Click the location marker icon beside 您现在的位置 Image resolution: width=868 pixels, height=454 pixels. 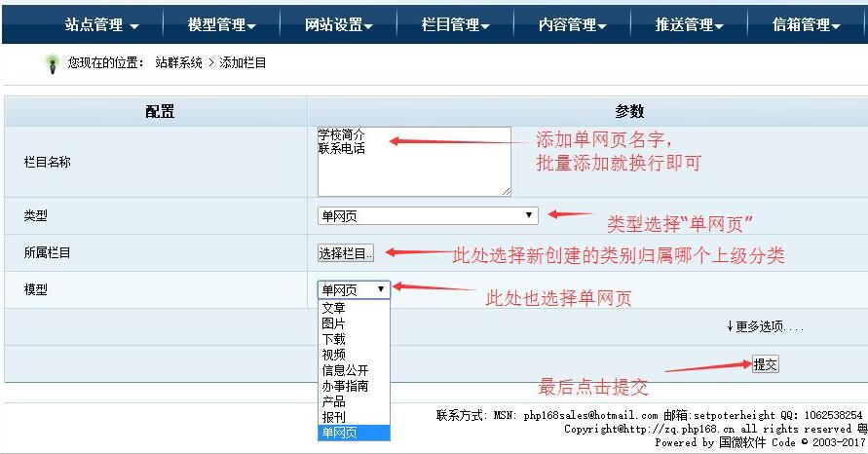click(53, 63)
